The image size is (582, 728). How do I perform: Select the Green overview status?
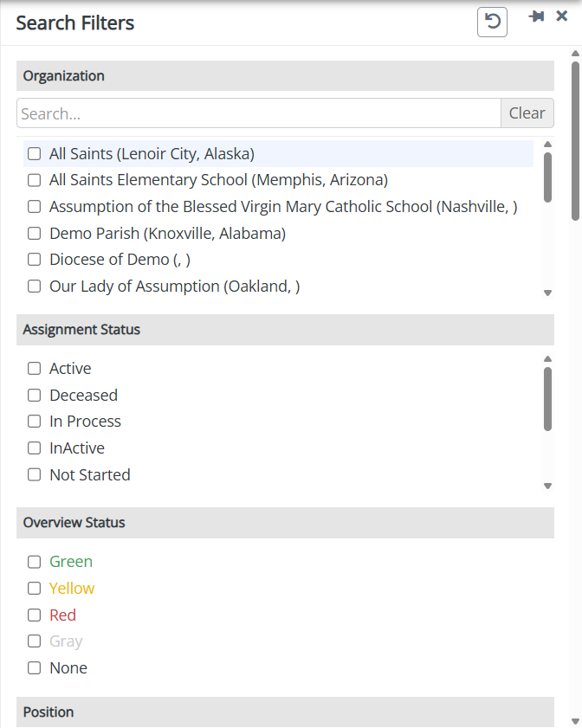(x=35, y=562)
